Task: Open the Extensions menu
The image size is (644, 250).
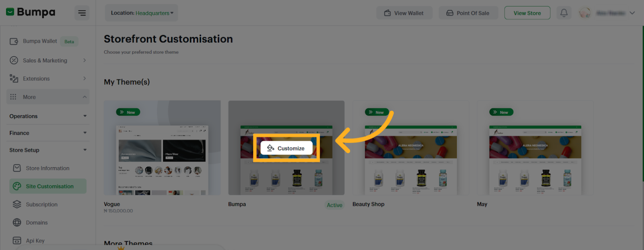Action: pos(48,79)
